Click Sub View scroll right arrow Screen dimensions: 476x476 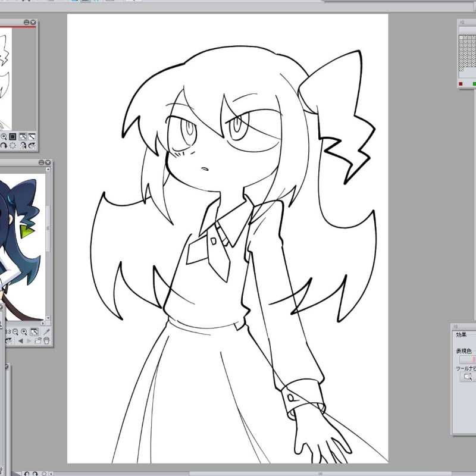[43, 322]
